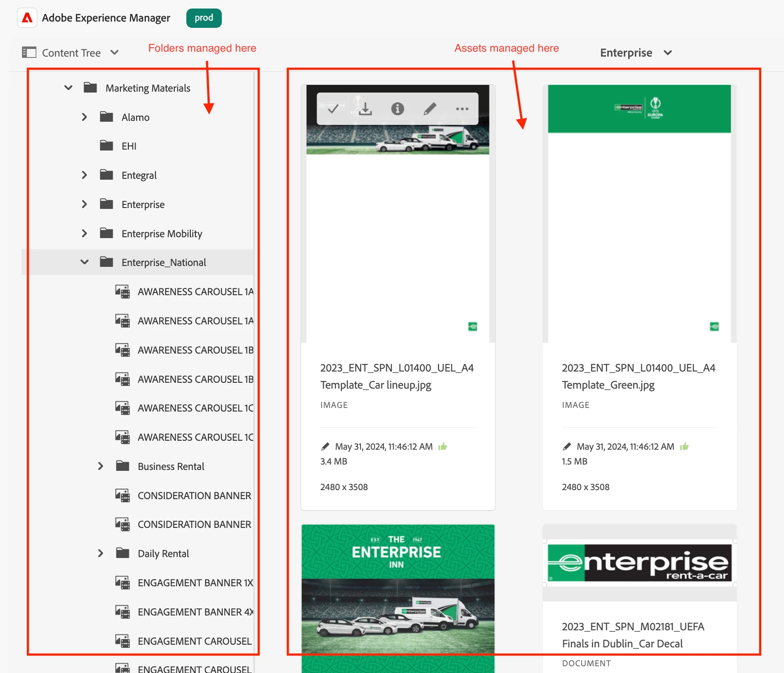Open more actions ellipsis on card
784x673 pixels.
click(462, 109)
